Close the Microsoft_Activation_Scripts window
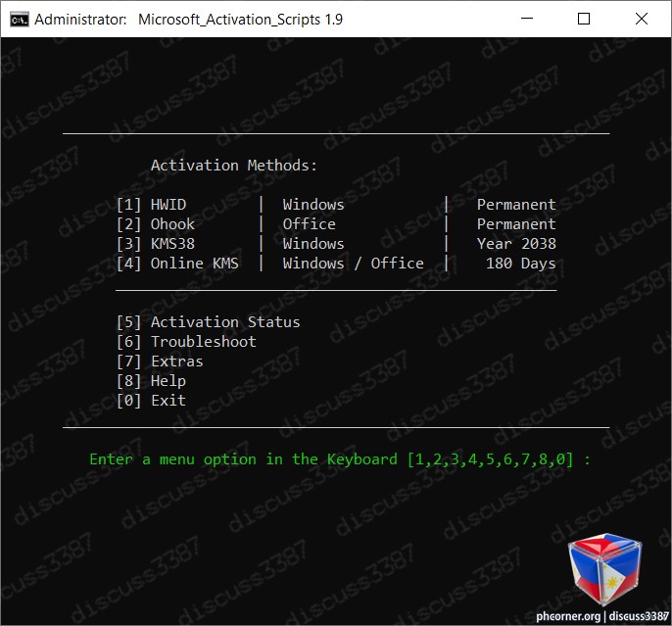This screenshot has height=626, width=672. [x=641, y=19]
